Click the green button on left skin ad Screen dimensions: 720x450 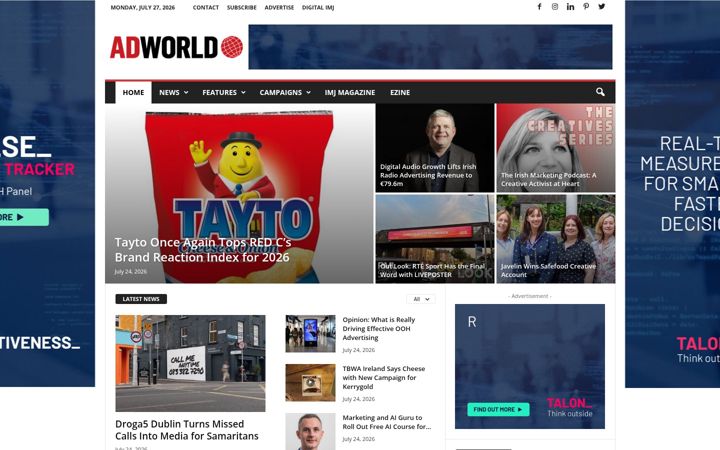point(24,217)
